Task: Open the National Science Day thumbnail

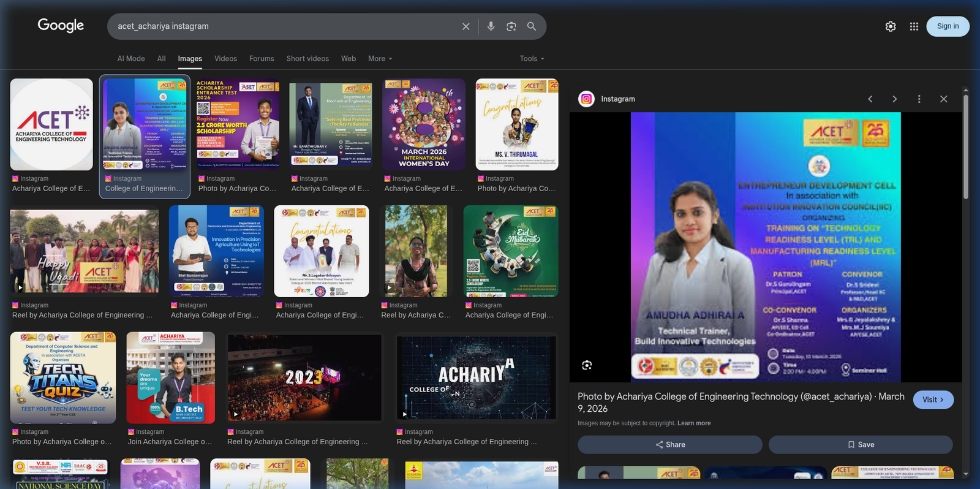Action: point(60,474)
